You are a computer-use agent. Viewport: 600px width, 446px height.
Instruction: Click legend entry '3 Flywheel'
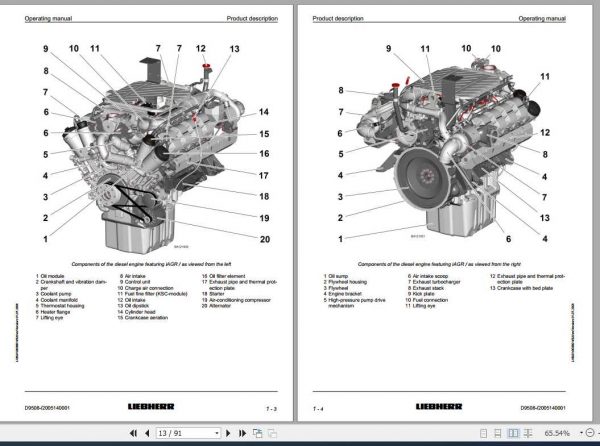pos(336,288)
